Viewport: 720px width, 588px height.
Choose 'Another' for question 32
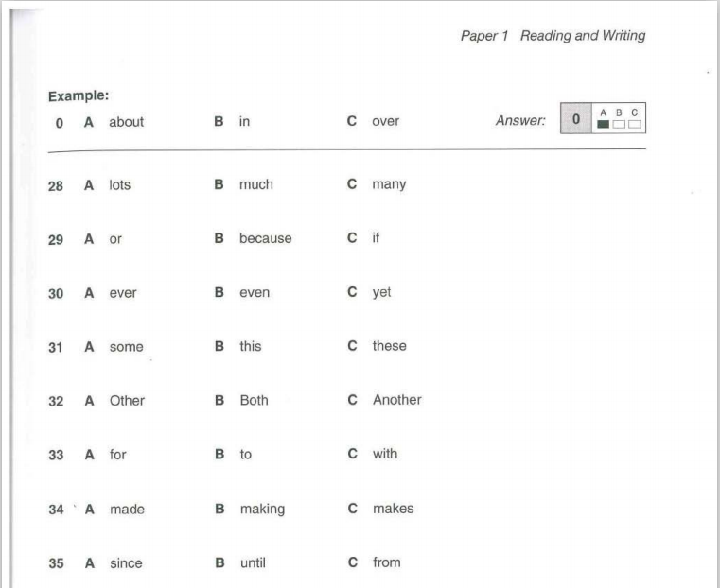point(396,400)
